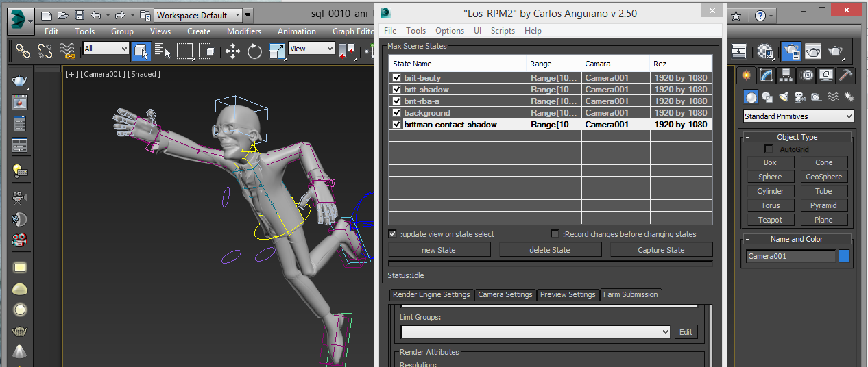Click the Redo arrow icon
This screenshot has width=868, height=367.
pyautogui.click(x=120, y=15)
